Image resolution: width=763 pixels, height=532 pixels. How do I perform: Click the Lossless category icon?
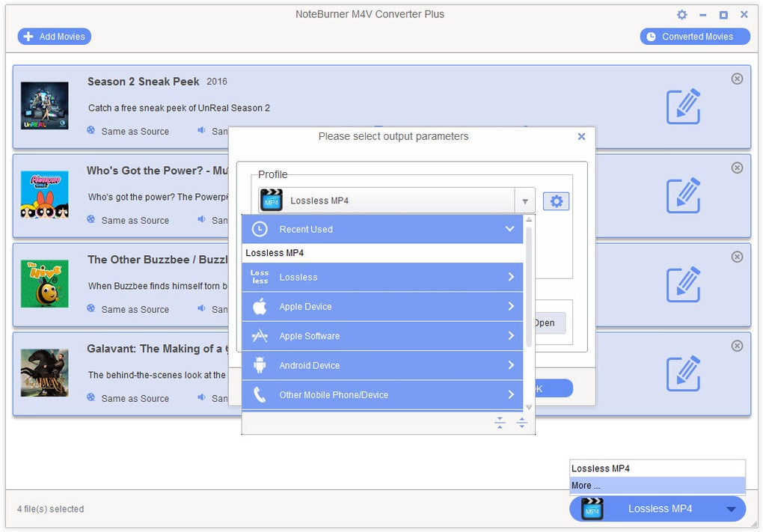pos(260,277)
